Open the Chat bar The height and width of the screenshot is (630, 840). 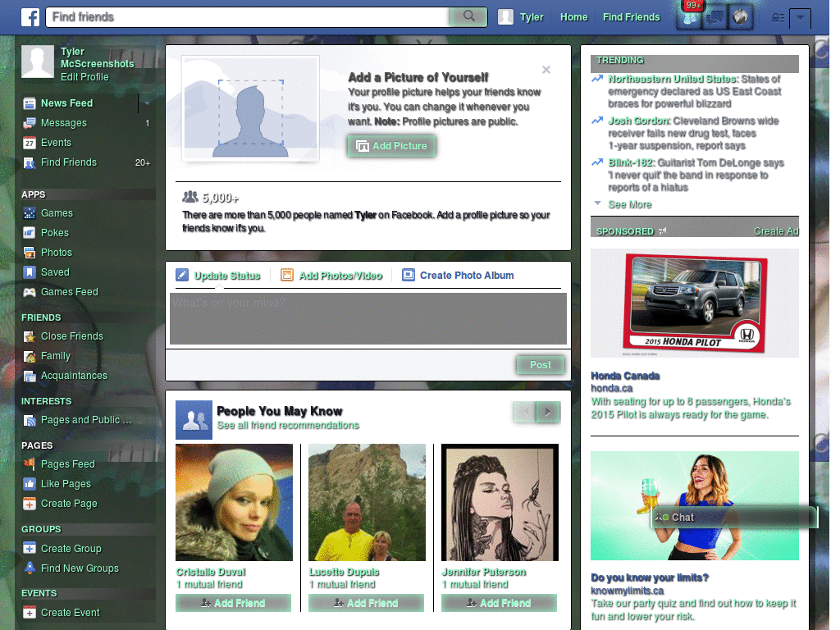(x=735, y=518)
